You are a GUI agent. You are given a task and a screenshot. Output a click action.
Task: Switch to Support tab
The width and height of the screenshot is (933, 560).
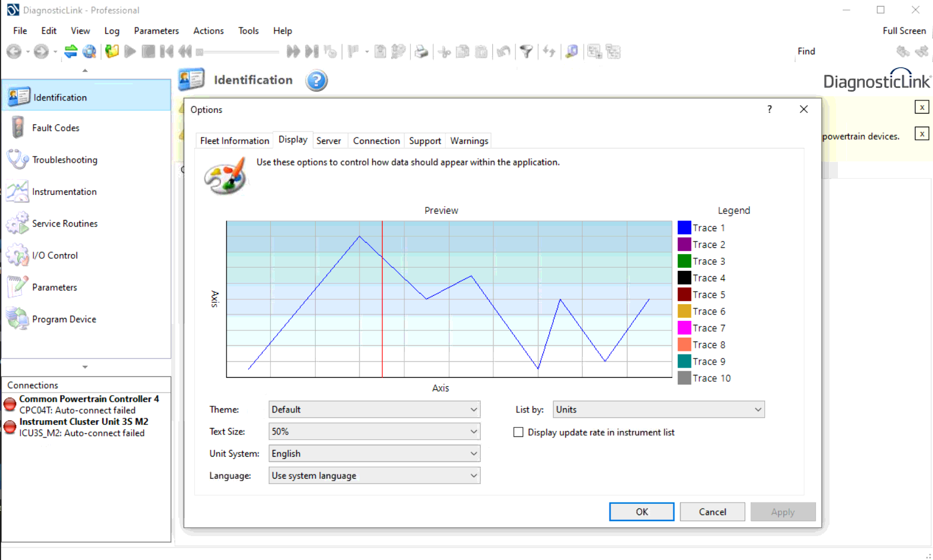click(425, 141)
